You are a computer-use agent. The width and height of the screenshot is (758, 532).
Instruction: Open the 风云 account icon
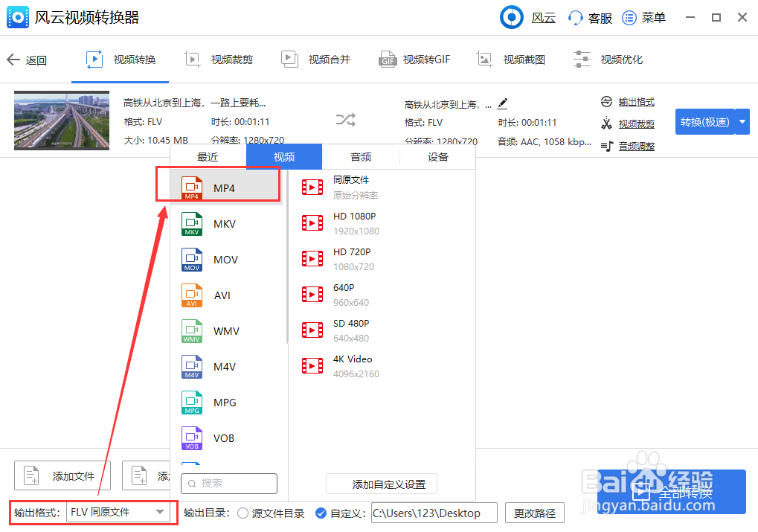512,17
